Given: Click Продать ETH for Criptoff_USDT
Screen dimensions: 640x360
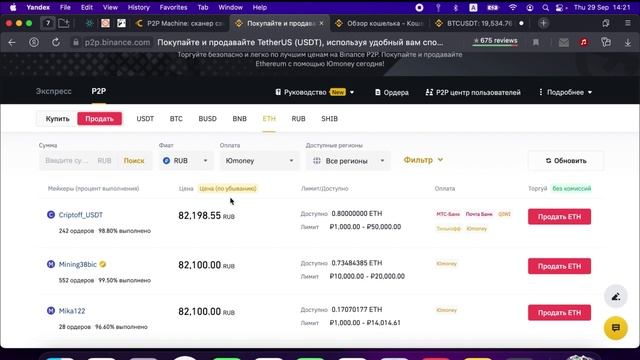Looking at the screenshot, I should point(559,217).
